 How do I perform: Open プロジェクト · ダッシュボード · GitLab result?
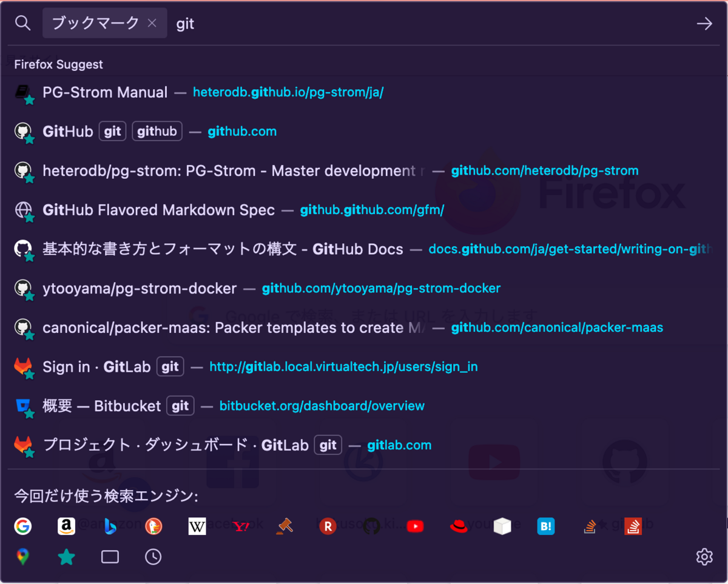[x=364, y=445]
